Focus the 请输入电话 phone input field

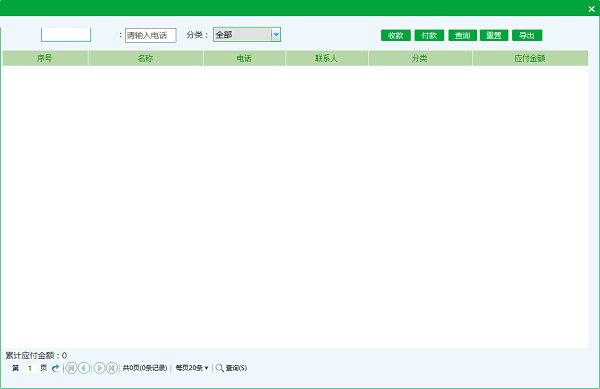click(x=150, y=35)
